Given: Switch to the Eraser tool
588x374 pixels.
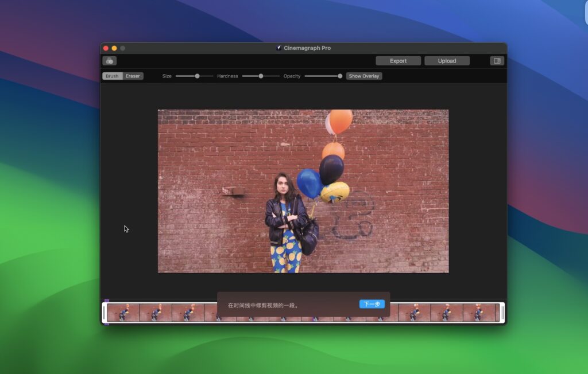Looking at the screenshot, I should pyautogui.click(x=132, y=76).
